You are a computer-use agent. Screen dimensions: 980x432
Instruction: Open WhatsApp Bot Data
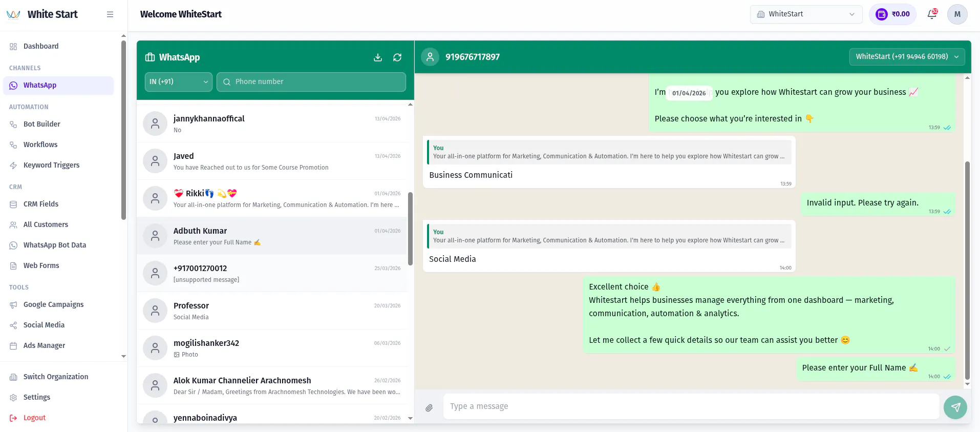click(x=58, y=245)
